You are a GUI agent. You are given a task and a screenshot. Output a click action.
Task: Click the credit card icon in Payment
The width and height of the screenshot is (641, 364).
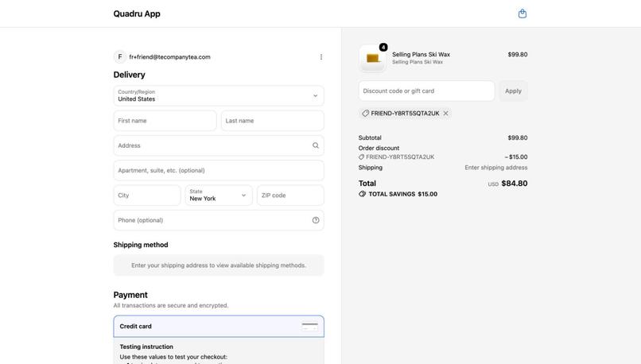tap(309, 326)
